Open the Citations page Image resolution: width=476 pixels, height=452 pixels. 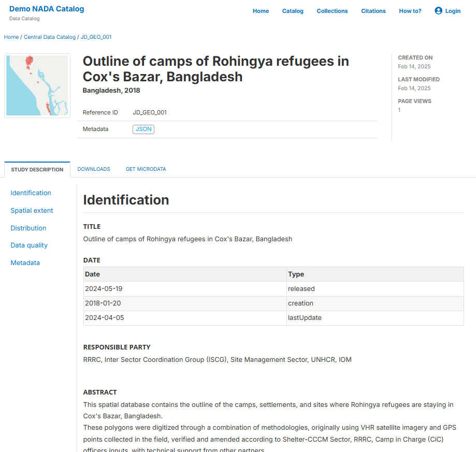coord(373,11)
